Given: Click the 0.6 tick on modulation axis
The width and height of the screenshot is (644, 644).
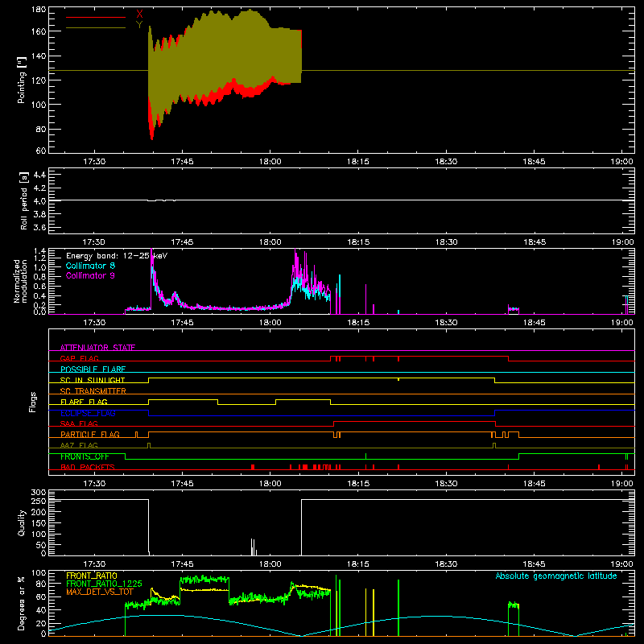Looking at the screenshot, I should click(x=40, y=287).
